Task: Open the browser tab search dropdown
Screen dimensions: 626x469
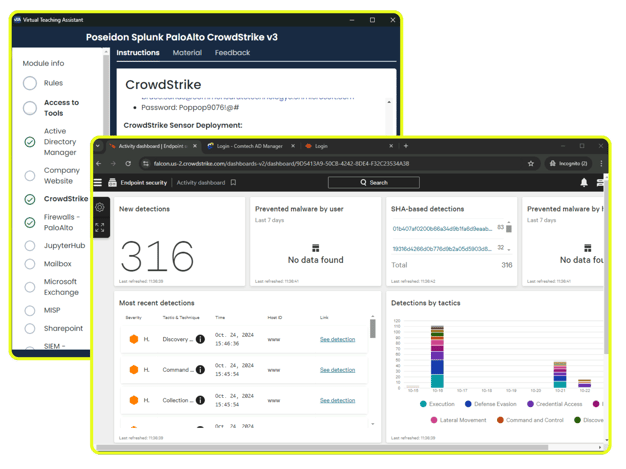Action: [x=98, y=146]
